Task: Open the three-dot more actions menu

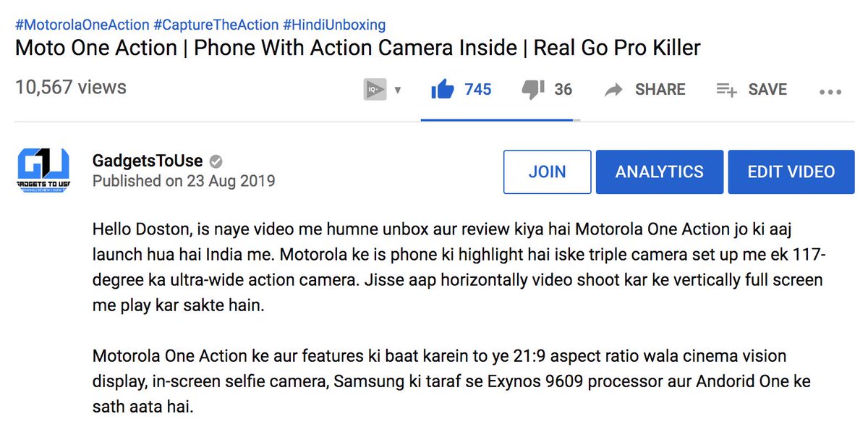Action: [x=830, y=92]
